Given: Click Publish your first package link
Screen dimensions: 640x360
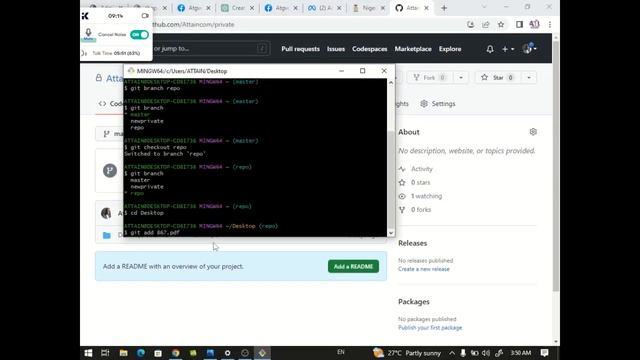Looking at the screenshot, I should tap(430, 328).
